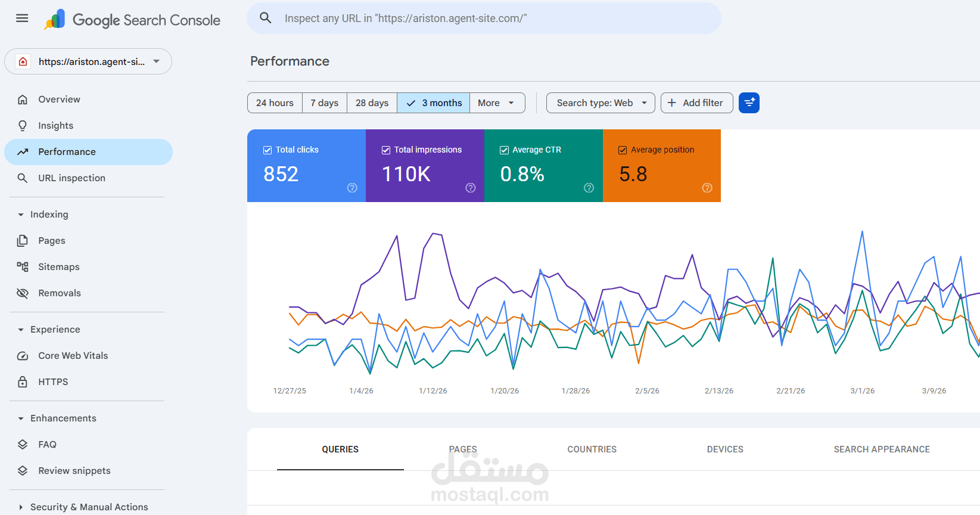Switch to the Queries tab

click(340, 449)
